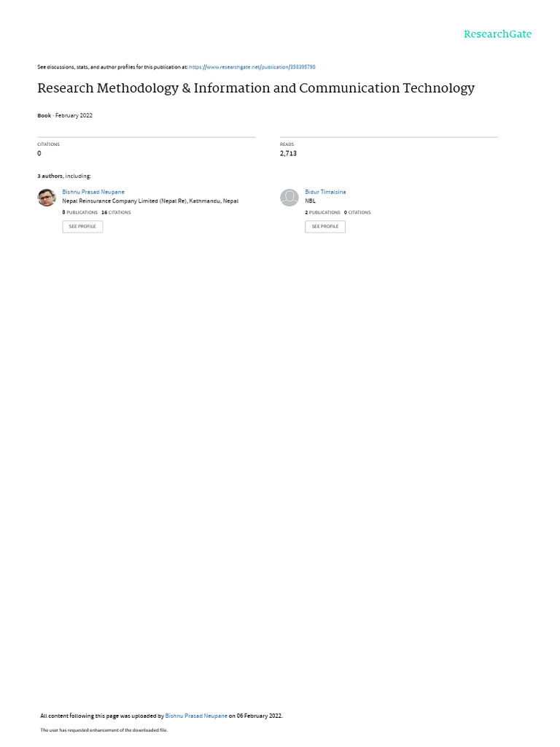Image resolution: width=560 pixels, height=747 pixels.
Task: Open the Bidur Timalsina author name link
Action: click(325, 192)
